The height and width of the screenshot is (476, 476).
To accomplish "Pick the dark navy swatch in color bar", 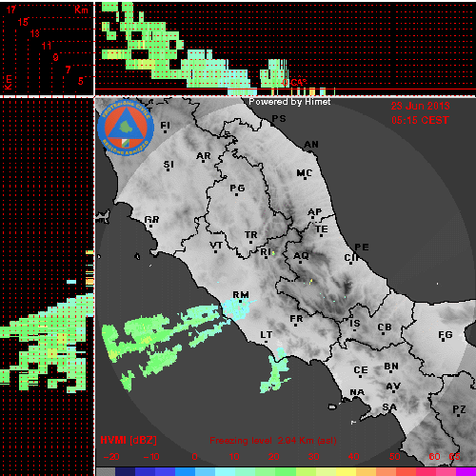I will click(x=126, y=471).
